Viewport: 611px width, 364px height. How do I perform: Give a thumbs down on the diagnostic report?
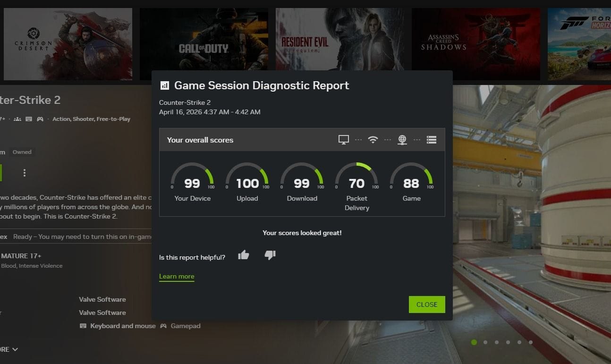270,255
